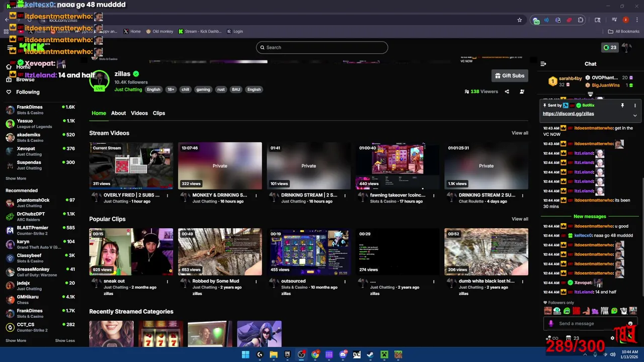Select the 18+ tag
The width and height of the screenshot is (644, 362).
tap(171, 89)
